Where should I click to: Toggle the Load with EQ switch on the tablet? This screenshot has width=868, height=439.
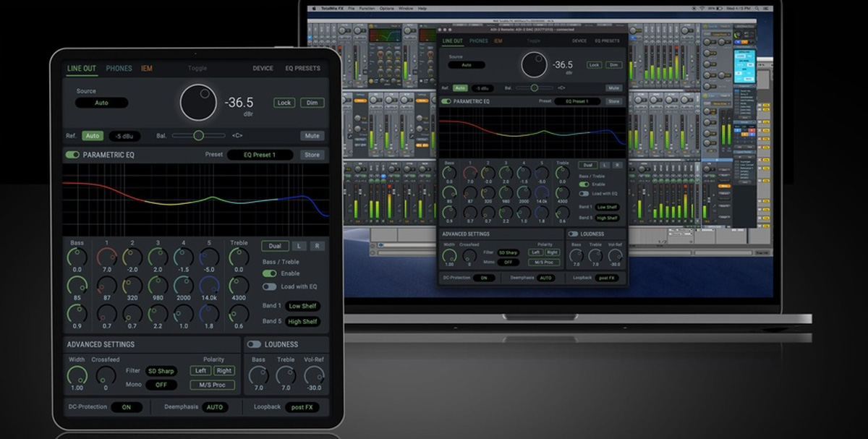(x=269, y=287)
